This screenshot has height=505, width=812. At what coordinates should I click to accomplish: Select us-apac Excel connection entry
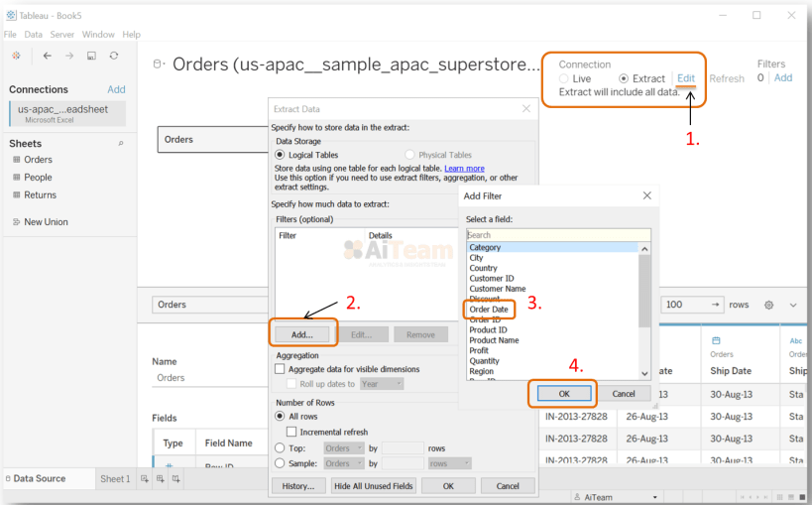[67, 113]
